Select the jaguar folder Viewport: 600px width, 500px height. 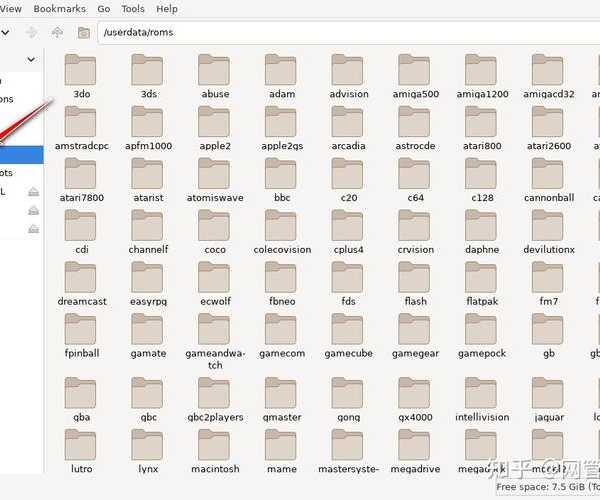coord(548,400)
